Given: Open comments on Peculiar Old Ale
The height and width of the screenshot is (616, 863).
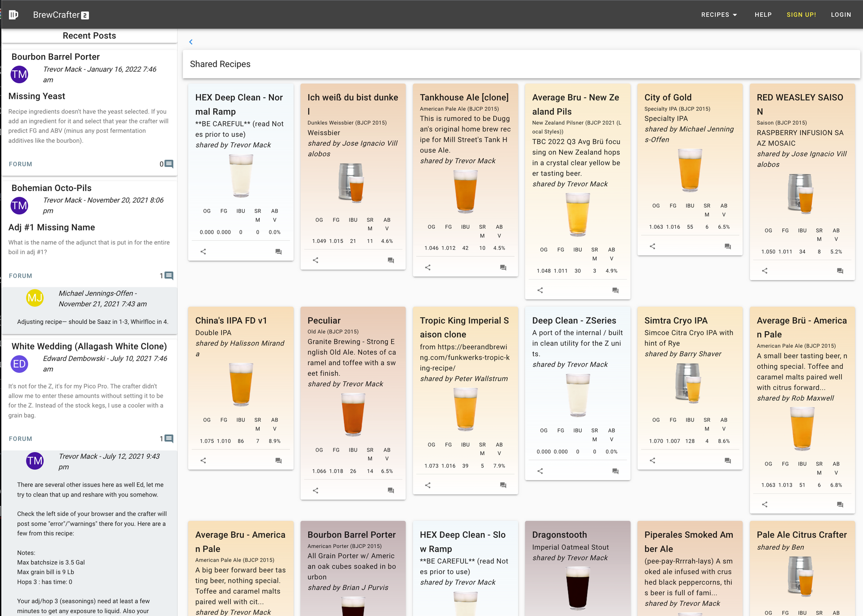Looking at the screenshot, I should click(x=391, y=490).
